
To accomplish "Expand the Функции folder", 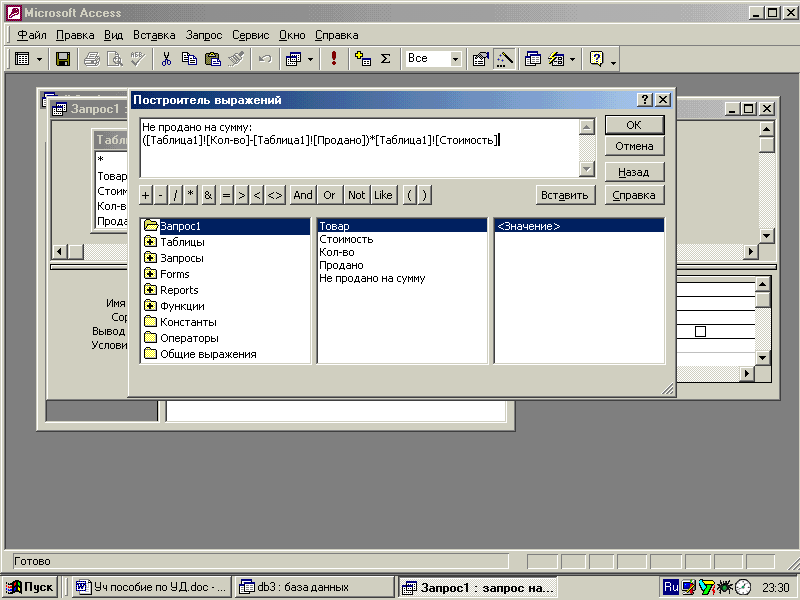I will 150,306.
